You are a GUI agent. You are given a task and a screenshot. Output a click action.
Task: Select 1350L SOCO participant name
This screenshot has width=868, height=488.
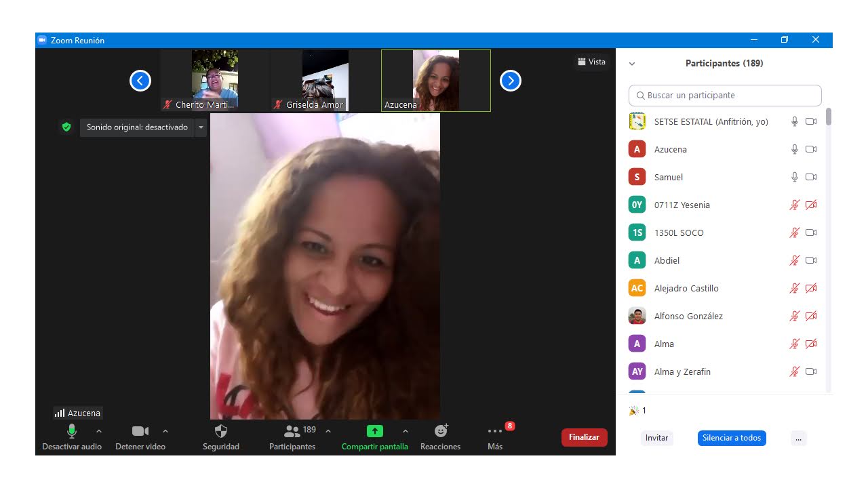tap(679, 233)
